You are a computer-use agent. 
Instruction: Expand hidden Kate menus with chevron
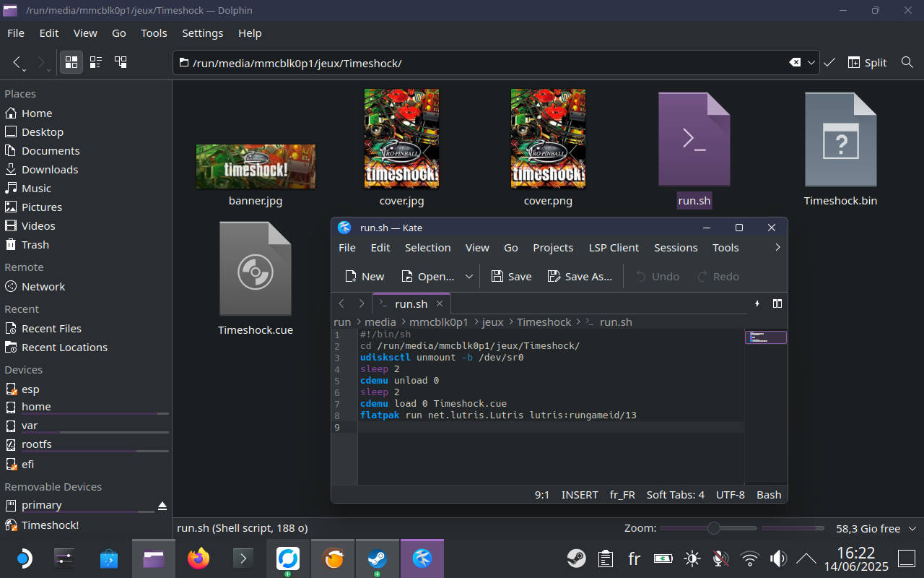(x=777, y=248)
